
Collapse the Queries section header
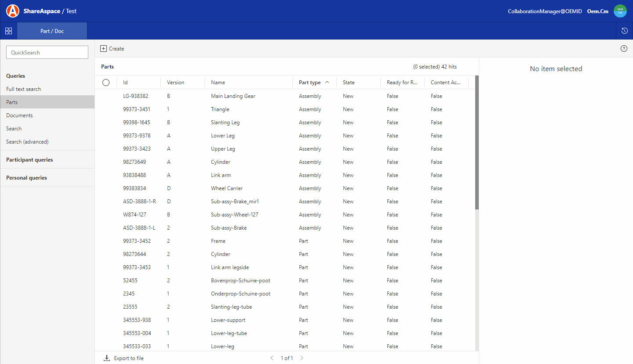tap(16, 76)
